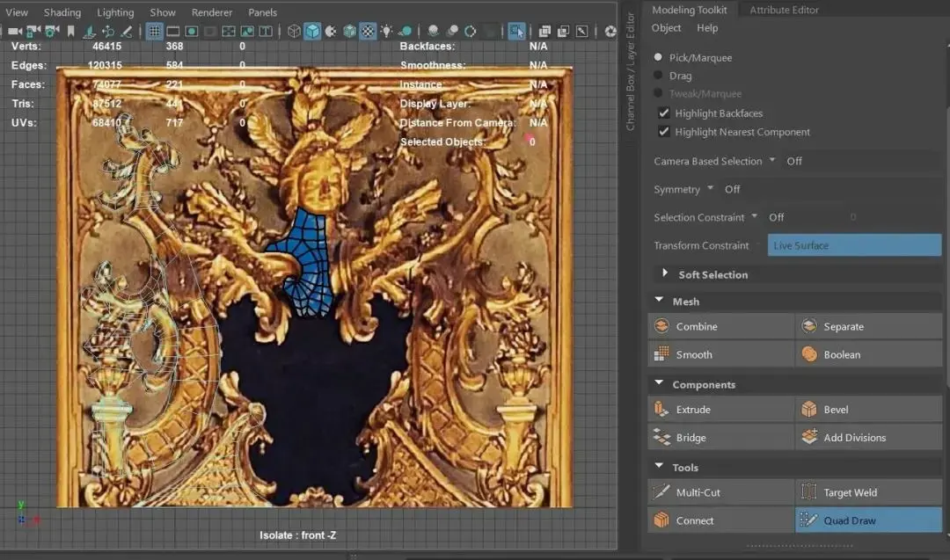
Task: Switch to the Modeling Toolkit tab
Action: tap(690, 10)
